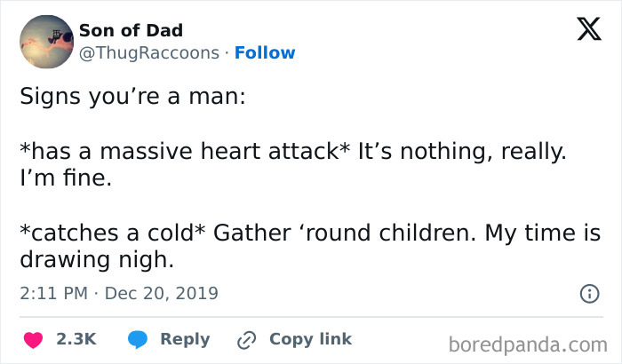Click the Dec 20, 2019 date
The image size is (622, 364).
[x=161, y=292]
